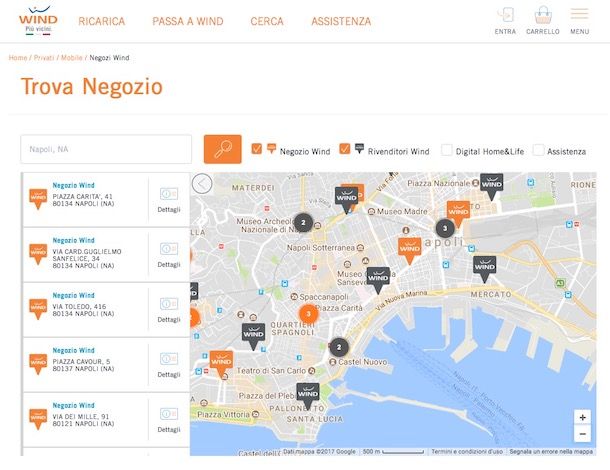610x470 pixels.
Task: Click the Museo Madre map label
Action: click(x=402, y=211)
